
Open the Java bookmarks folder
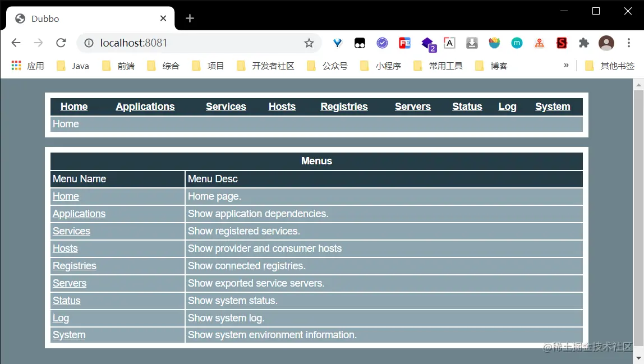click(x=73, y=66)
